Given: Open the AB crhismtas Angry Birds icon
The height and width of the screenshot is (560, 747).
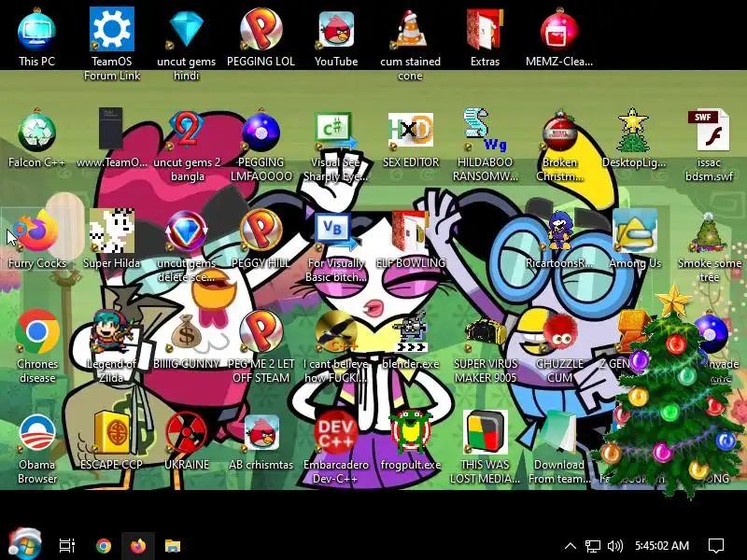Looking at the screenshot, I should [x=261, y=432].
